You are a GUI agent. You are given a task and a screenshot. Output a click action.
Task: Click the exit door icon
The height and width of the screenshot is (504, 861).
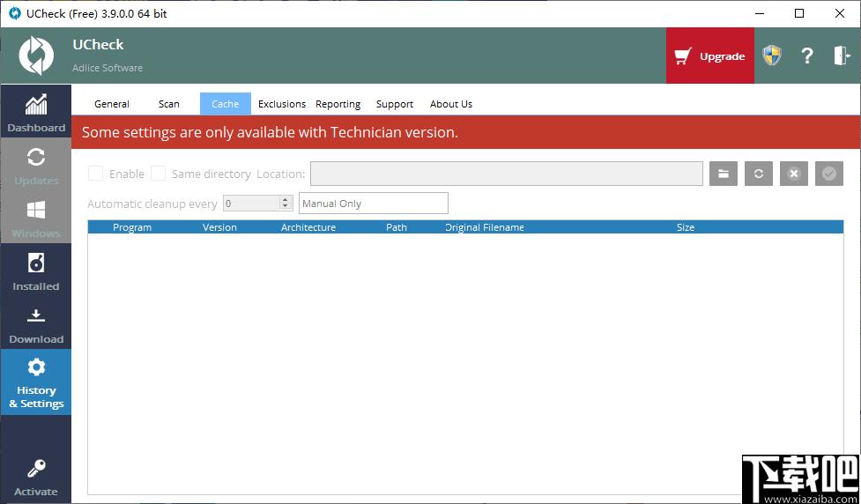tap(842, 56)
